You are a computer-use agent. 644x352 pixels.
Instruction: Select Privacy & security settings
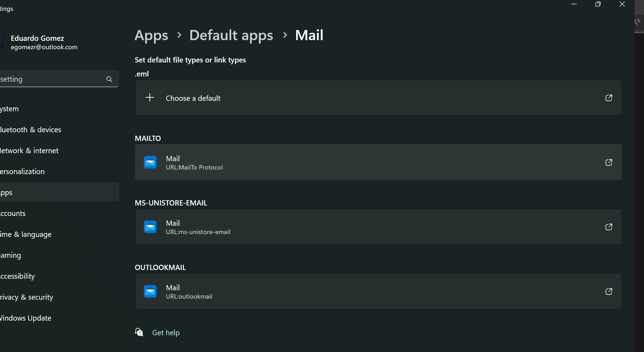pos(27,297)
